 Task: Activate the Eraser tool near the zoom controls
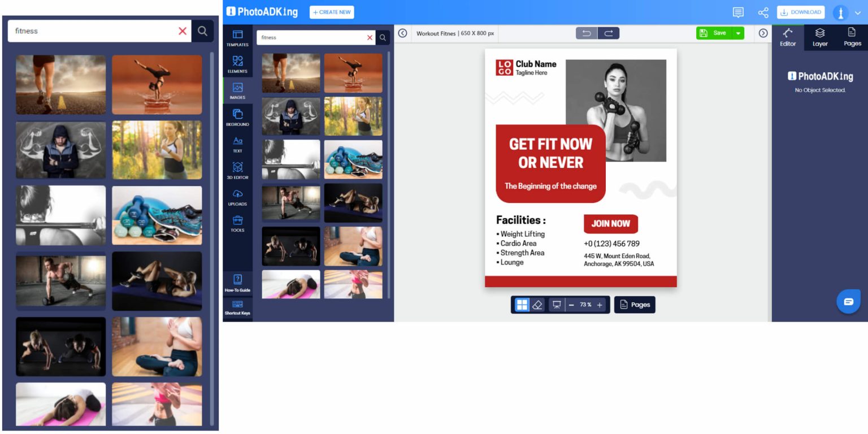537,305
